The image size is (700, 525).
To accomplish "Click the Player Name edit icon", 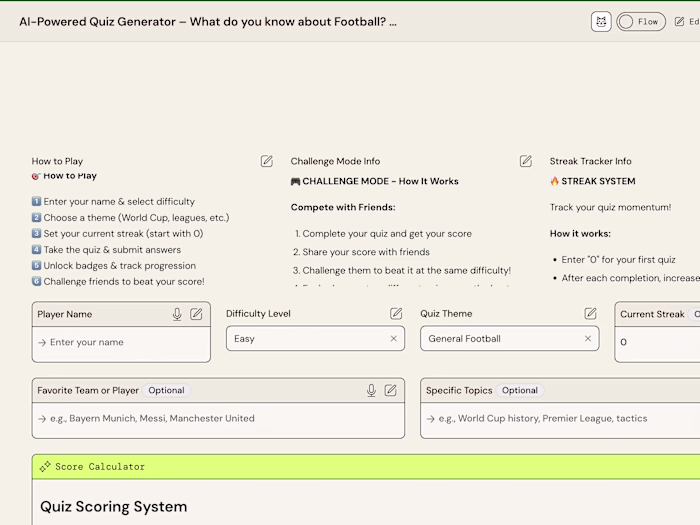I will coord(196,314).
